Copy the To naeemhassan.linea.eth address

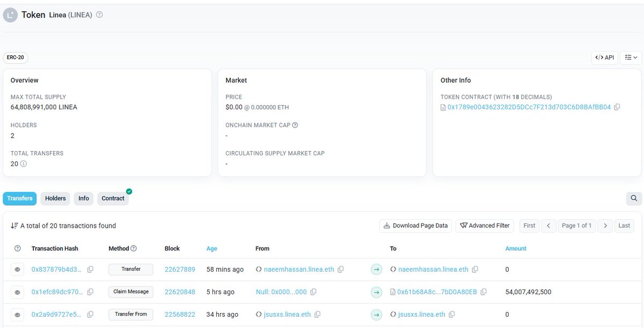(475, 270)
